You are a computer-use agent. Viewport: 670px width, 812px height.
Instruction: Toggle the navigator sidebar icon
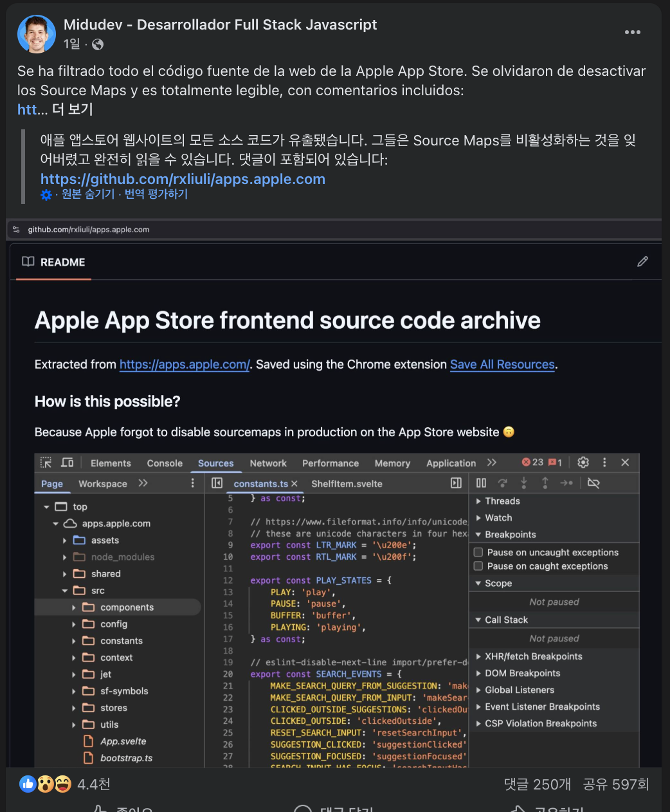pos(217,483)
